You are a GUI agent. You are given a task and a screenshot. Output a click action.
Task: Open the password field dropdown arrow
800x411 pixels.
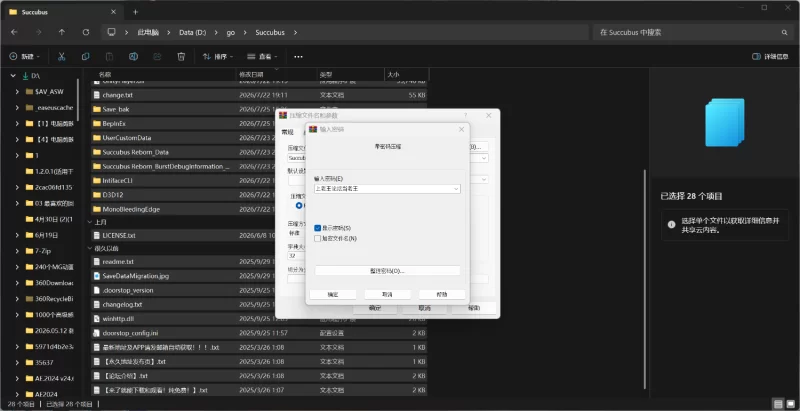click(x=456, y=189)
